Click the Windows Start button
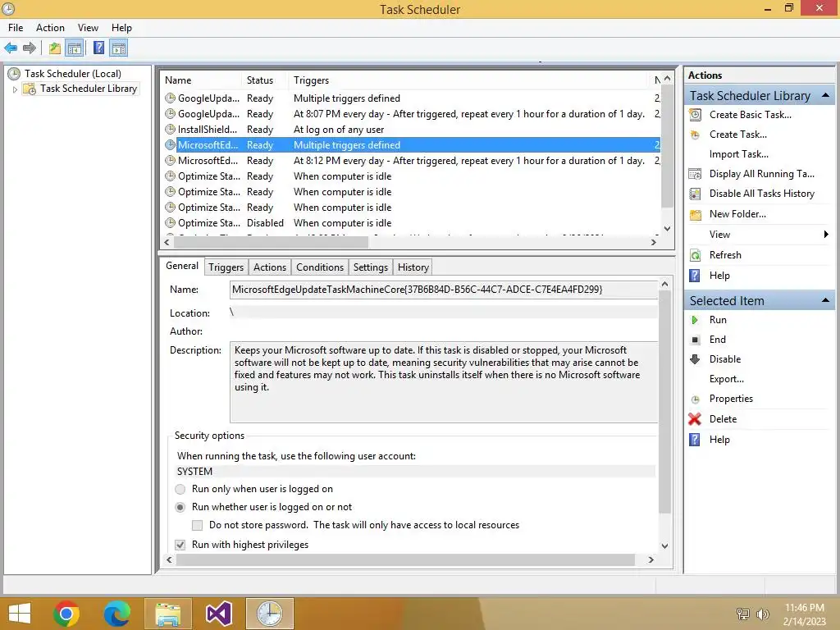840x630 pixels. pyautogui.click(x=20, y=614)
